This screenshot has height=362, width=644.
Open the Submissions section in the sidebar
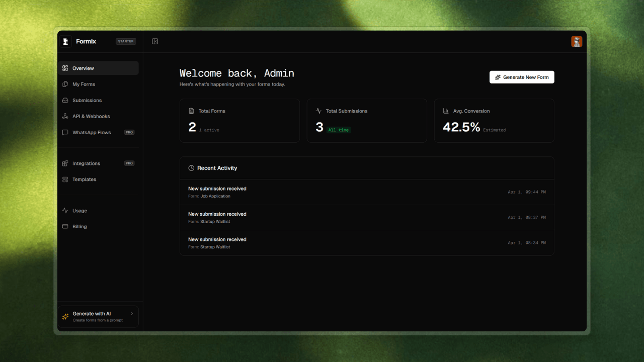86,100
